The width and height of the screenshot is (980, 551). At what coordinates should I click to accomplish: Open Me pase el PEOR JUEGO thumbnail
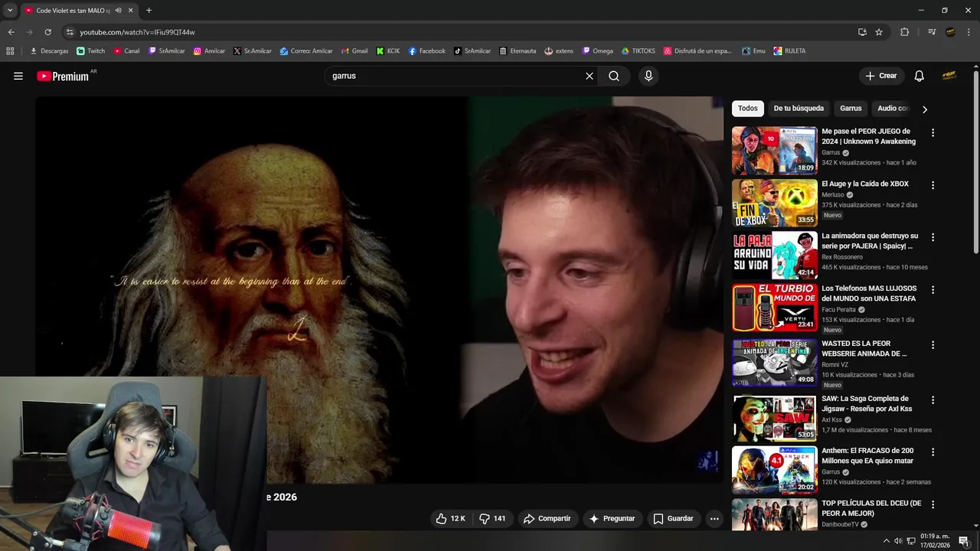pos(774,151)
